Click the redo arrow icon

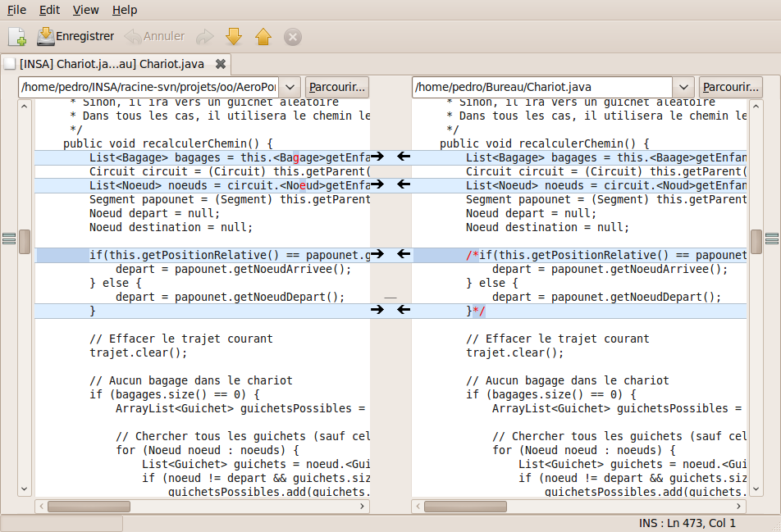[x=204, y=37]
